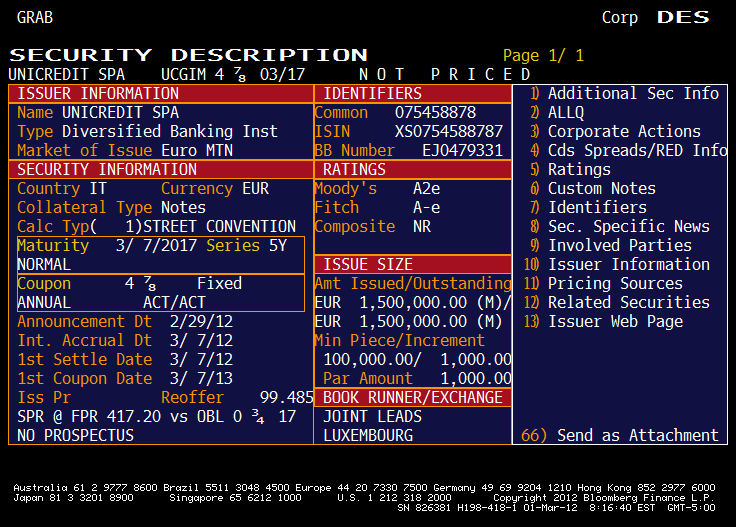Choose the numbered Identifiers menu option

pos(588,207)
